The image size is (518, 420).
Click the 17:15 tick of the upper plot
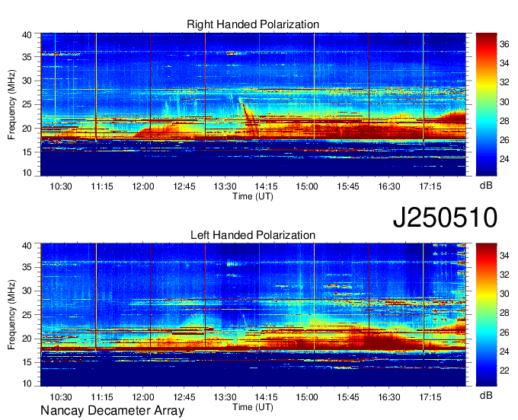430,186
